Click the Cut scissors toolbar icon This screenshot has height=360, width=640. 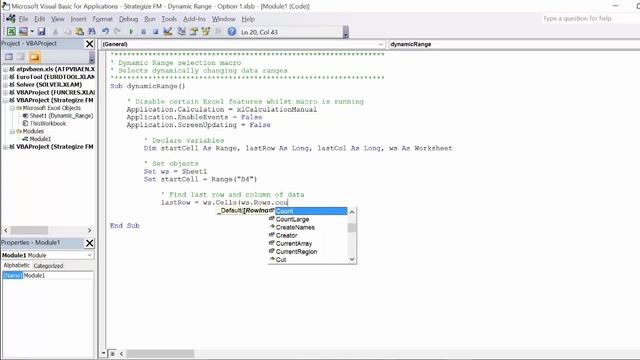(56, 31)
